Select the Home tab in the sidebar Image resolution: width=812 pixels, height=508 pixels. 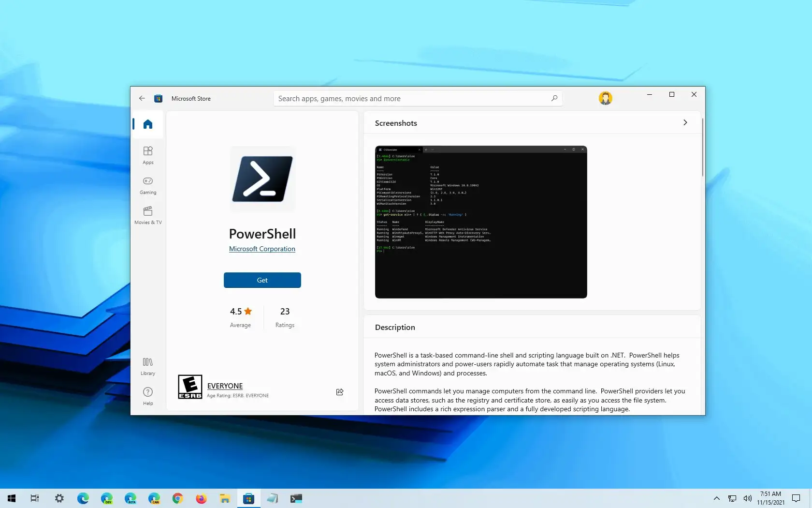click(146, 124)
